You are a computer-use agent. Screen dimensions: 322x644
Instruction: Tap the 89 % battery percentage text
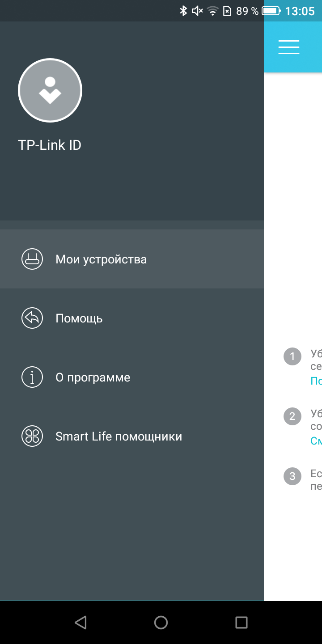tap(247, 11)
